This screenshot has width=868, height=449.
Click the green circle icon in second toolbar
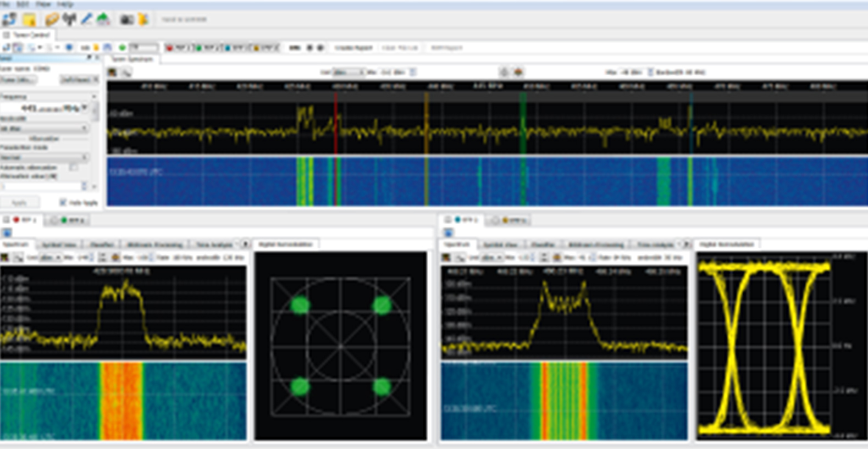coord(122,48)
